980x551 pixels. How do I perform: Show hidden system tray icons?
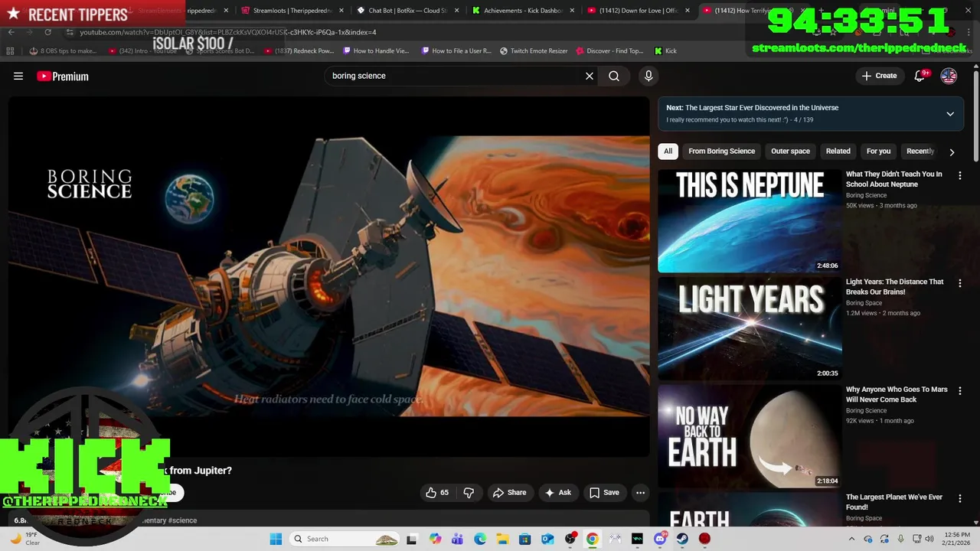point(852,539)
